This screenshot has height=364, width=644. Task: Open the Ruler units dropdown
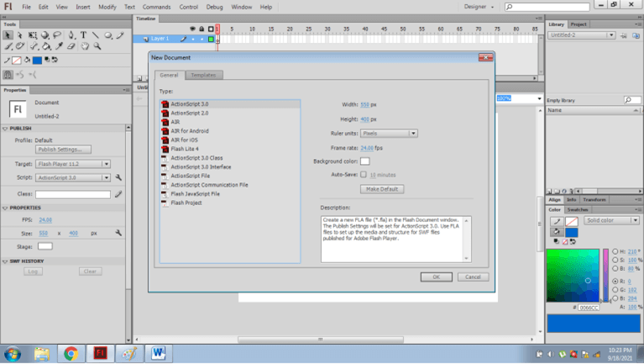coord(389,134)
